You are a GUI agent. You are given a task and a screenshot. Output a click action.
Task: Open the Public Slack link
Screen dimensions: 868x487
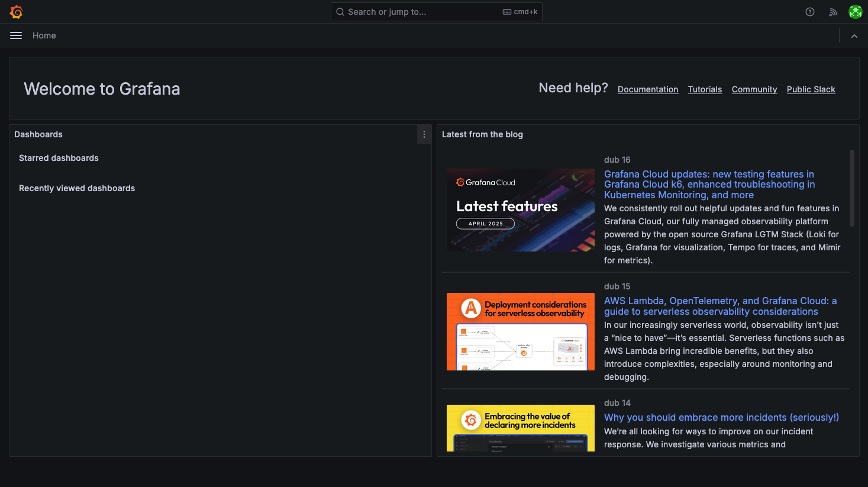pos(811,89)
